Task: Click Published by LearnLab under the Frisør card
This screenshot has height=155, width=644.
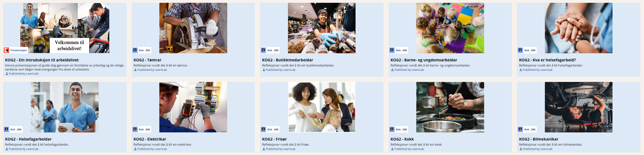Action: tap(281, 149)
